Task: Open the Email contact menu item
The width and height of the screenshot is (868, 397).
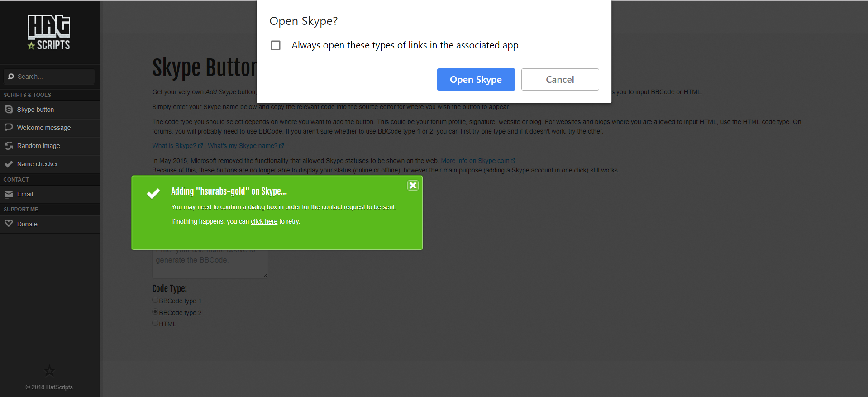Action: click(50, 194)
